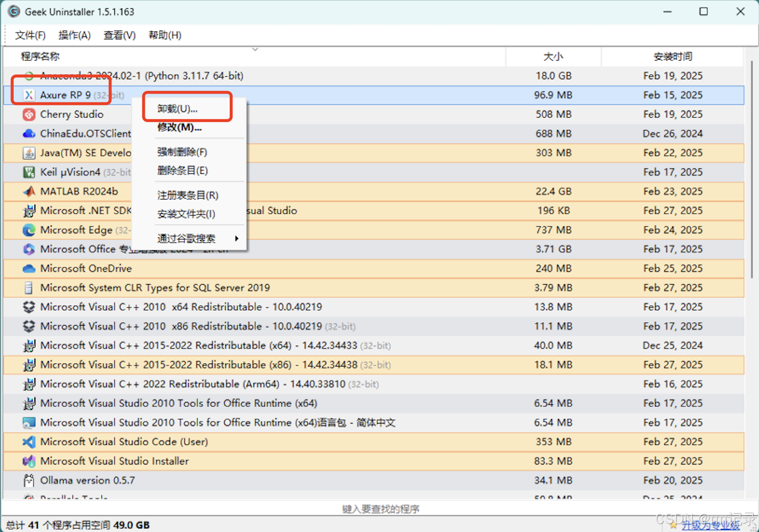Click the Microsoft Edge icon
The width and height of the screenshot is (759, 532).
tap(29, 230)
